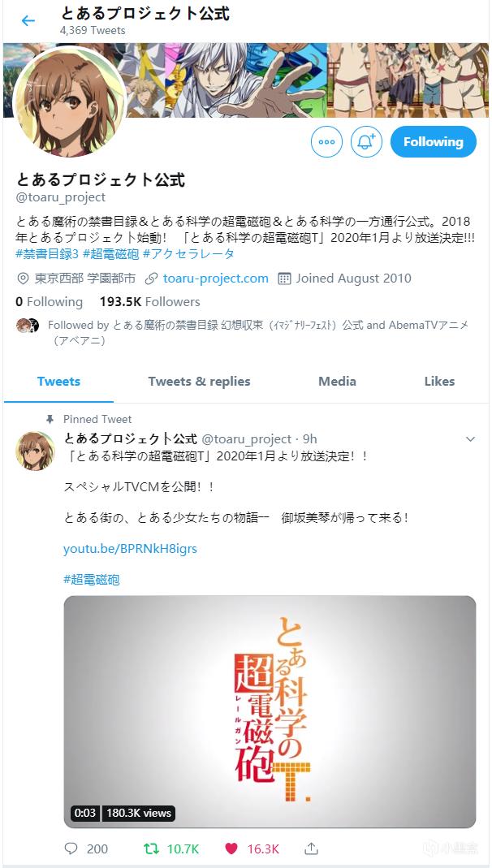Open the youtu.be/BPRNkH8igrs link

pyautogui.click(x=130, y=549)
